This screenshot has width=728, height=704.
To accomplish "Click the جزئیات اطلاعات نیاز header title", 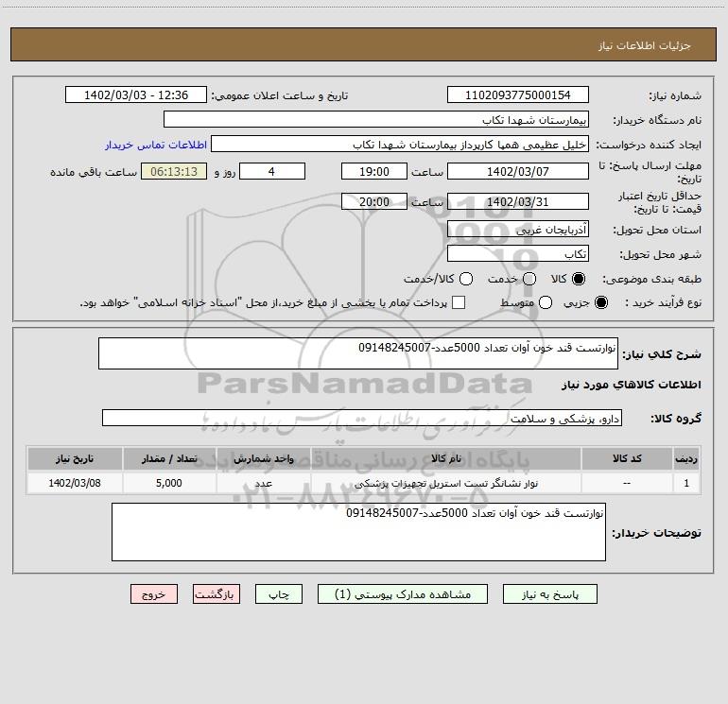I will click(x=645, y=45).
